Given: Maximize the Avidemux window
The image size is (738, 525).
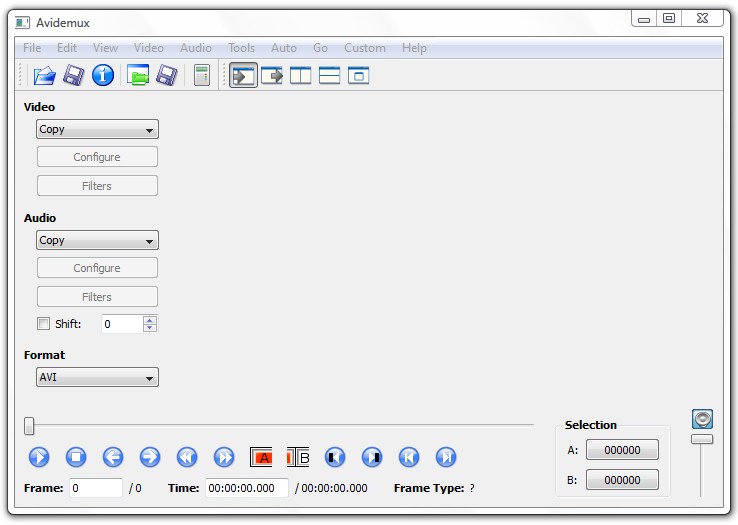Looking at the screenshot, I should 669,18.
